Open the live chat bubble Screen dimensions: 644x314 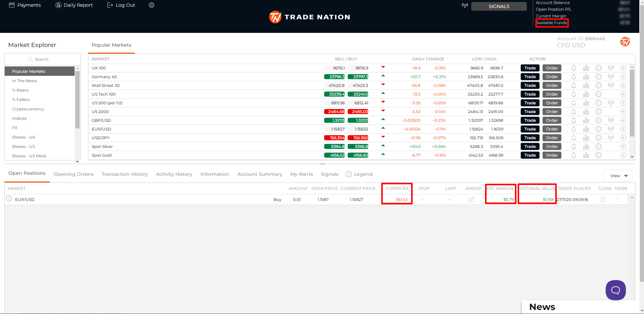tap(616, 290)
